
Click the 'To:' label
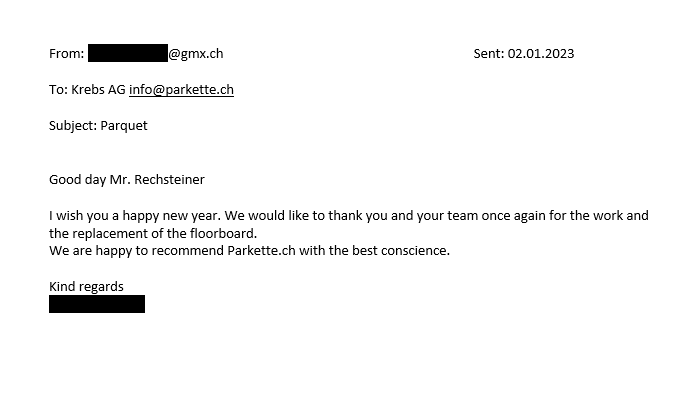(58, 90)
